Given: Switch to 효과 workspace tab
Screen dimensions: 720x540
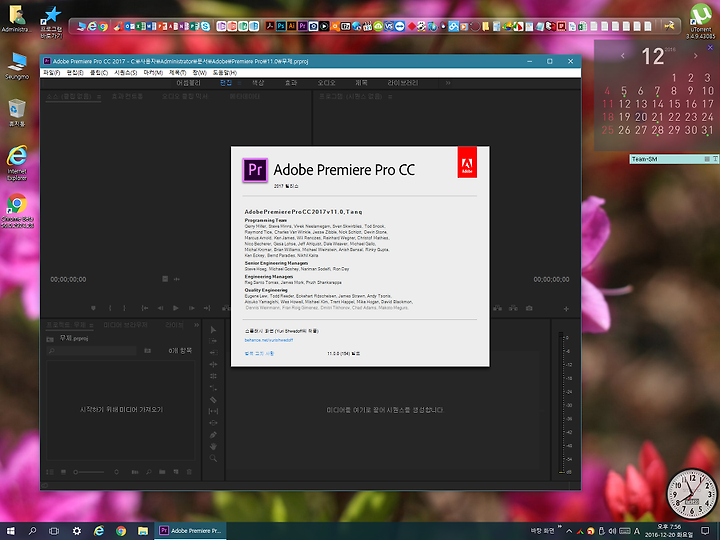Looking at the screenshot, I should [291, 83].
